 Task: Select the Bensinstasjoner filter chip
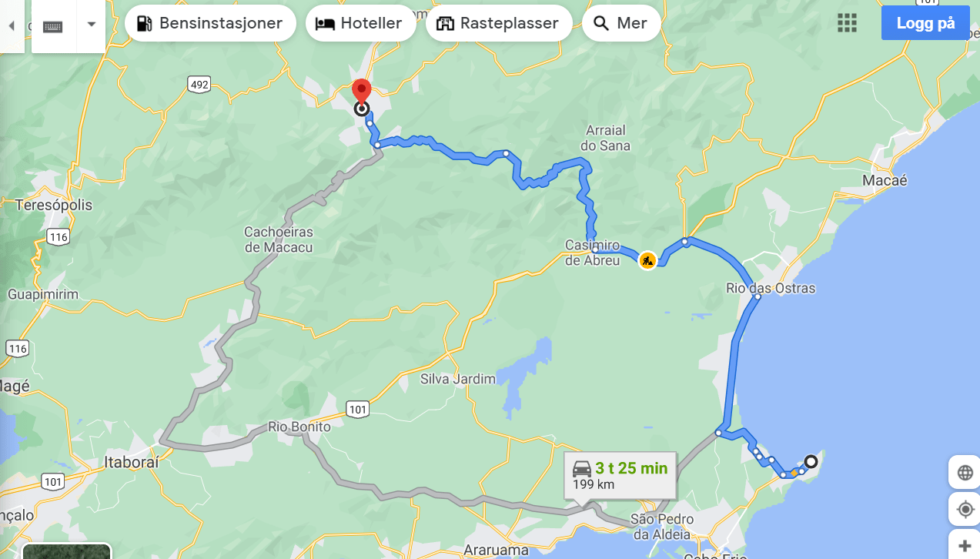210,23
